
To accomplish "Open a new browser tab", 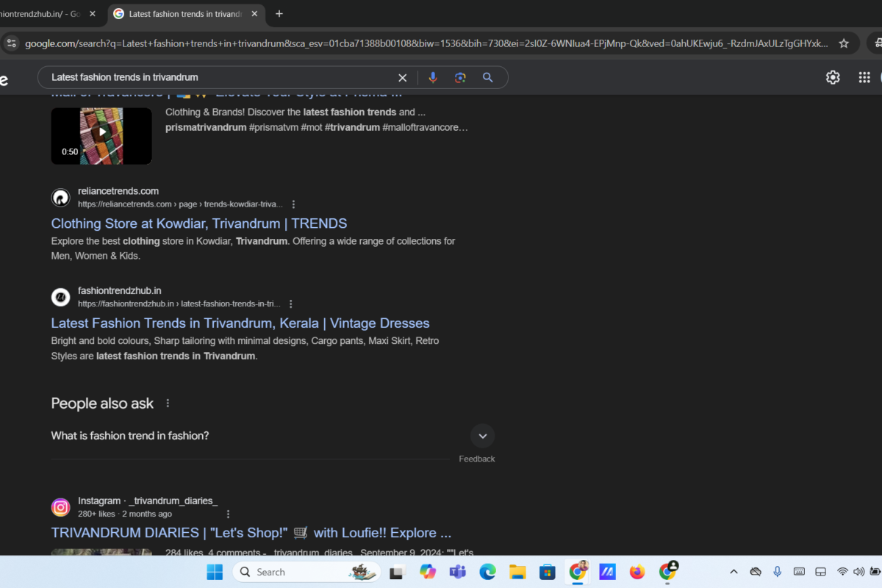I will coord(279,14).
